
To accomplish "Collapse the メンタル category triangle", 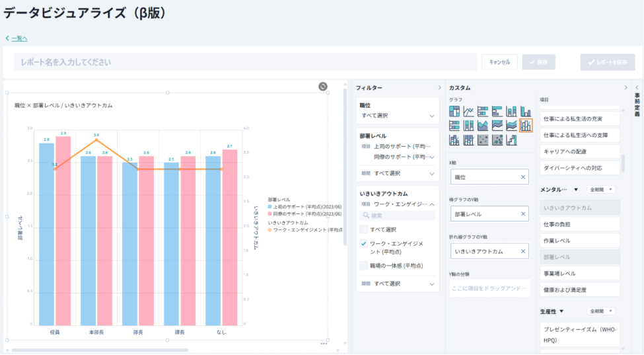I will point(576,190).
